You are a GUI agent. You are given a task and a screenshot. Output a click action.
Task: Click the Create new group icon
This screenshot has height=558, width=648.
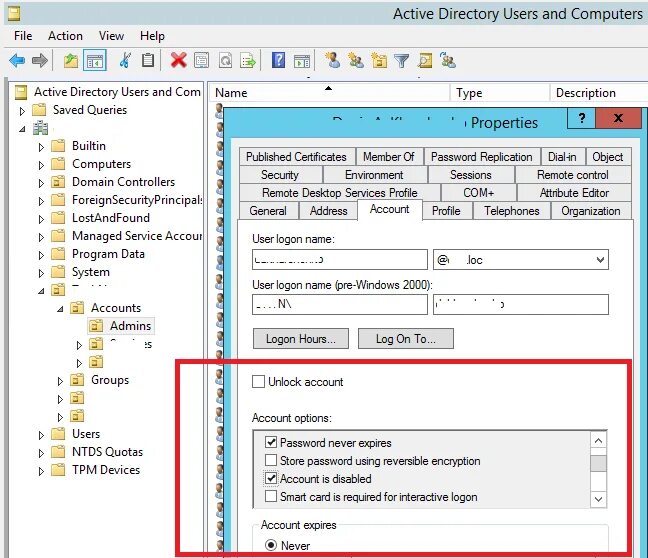[x=356, y=60]
